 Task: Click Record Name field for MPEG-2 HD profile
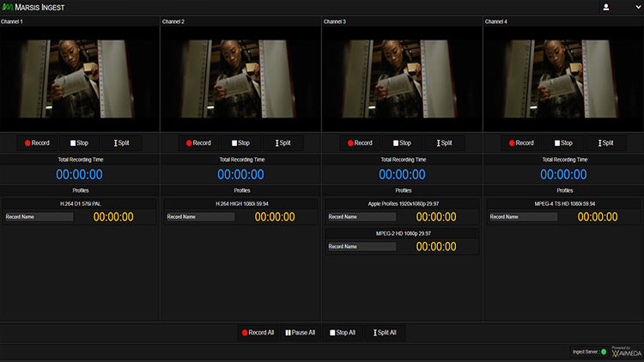click(361, 247)
